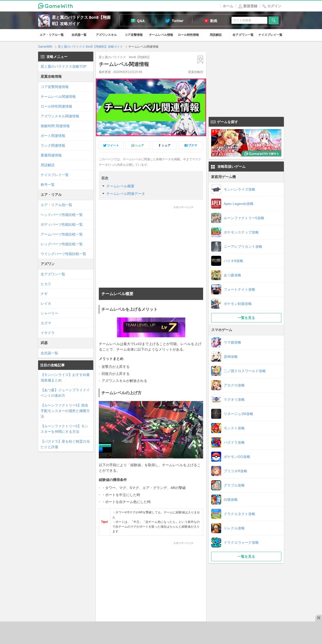The image size is (322, 644).
Task: Go to ホーム in top bar
Action: click(x=228, y=6)
